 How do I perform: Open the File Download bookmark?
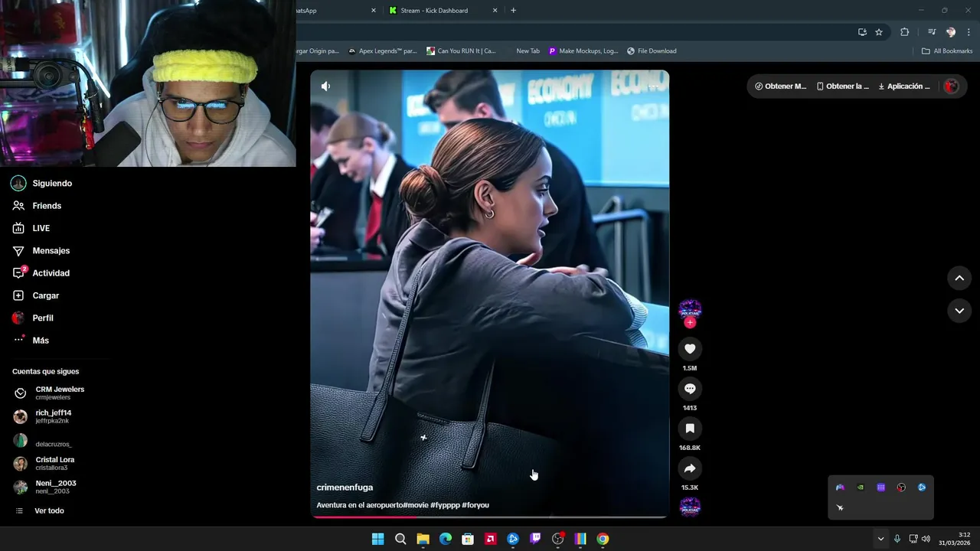(652, 51)
